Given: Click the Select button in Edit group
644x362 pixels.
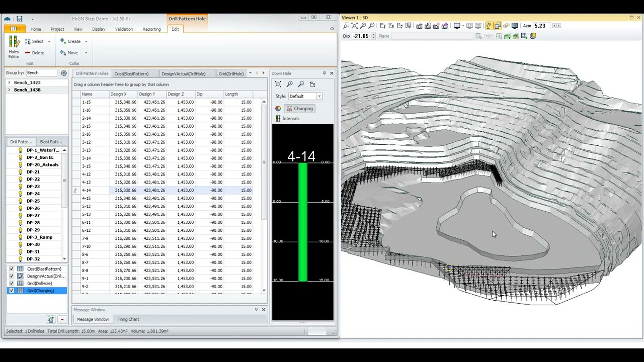Looking at the screenshot, I should click(x=34, y=41).
